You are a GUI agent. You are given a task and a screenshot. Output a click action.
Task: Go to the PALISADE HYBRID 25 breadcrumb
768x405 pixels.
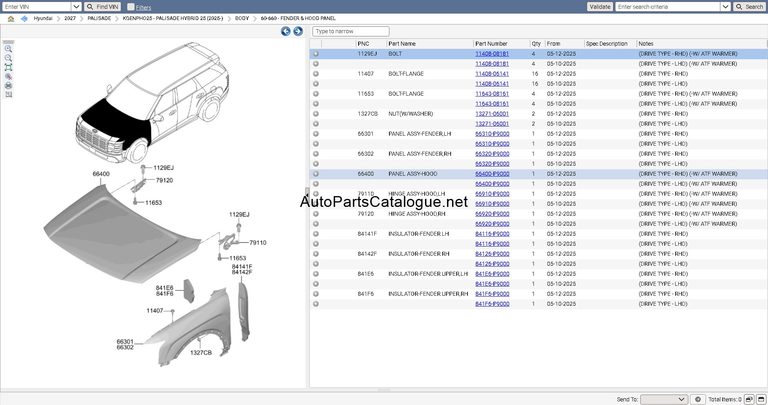click(172, 18)
